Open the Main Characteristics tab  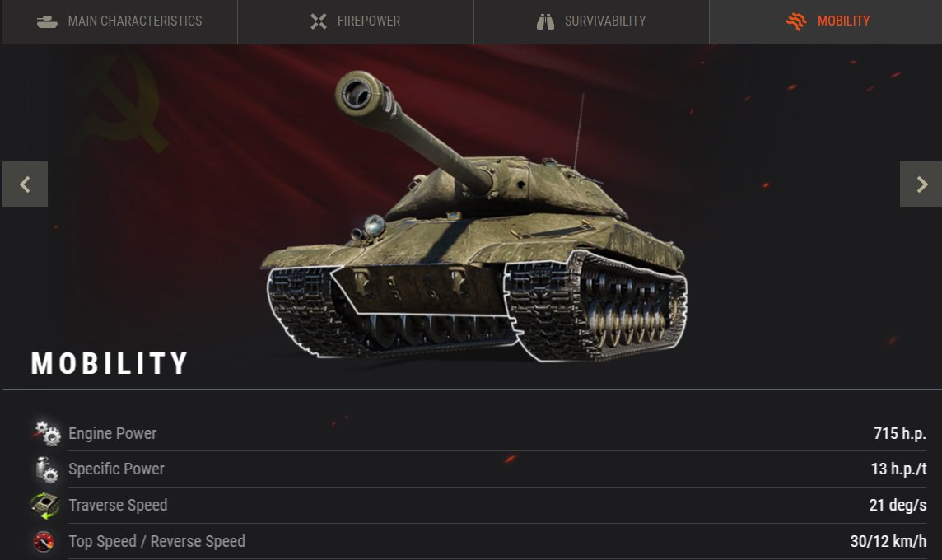119,21
